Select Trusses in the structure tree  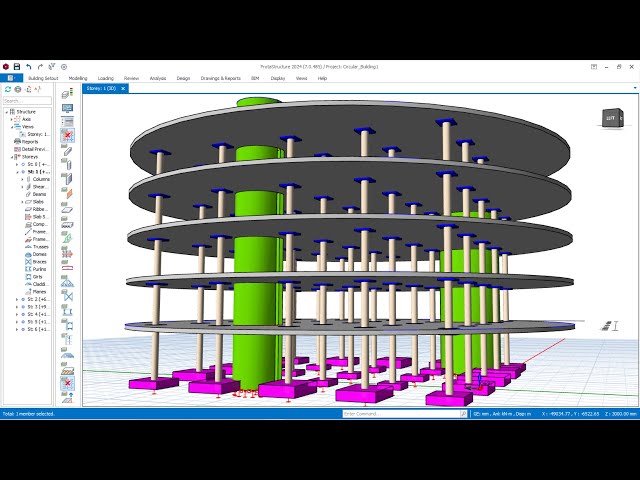point(40,247)
